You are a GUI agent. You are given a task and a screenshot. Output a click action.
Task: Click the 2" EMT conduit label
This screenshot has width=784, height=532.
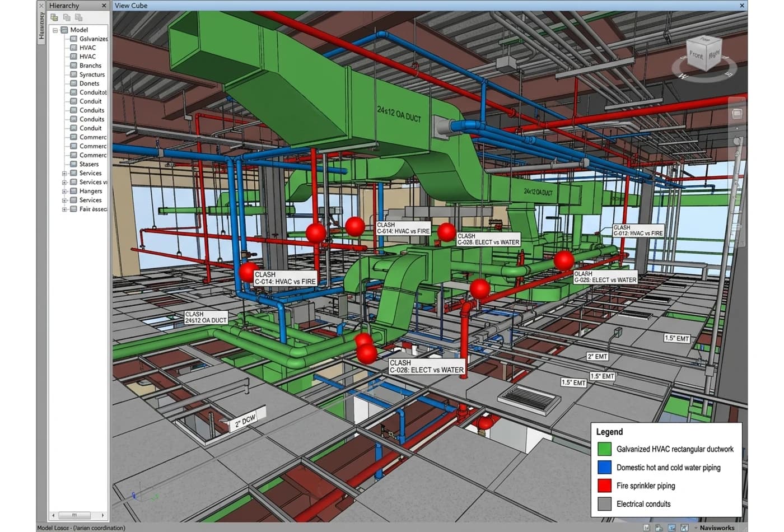pyautogui.click(x=598, y=356)
